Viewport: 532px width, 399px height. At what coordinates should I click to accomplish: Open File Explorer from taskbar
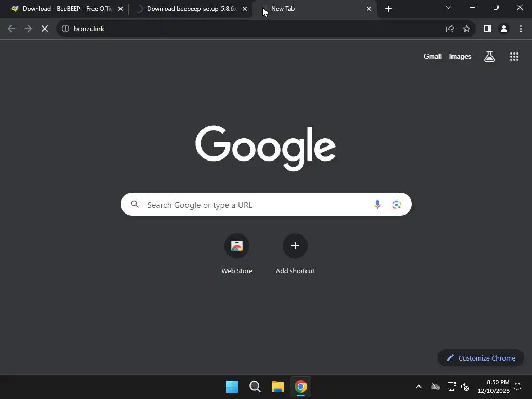tap(277, 387)
